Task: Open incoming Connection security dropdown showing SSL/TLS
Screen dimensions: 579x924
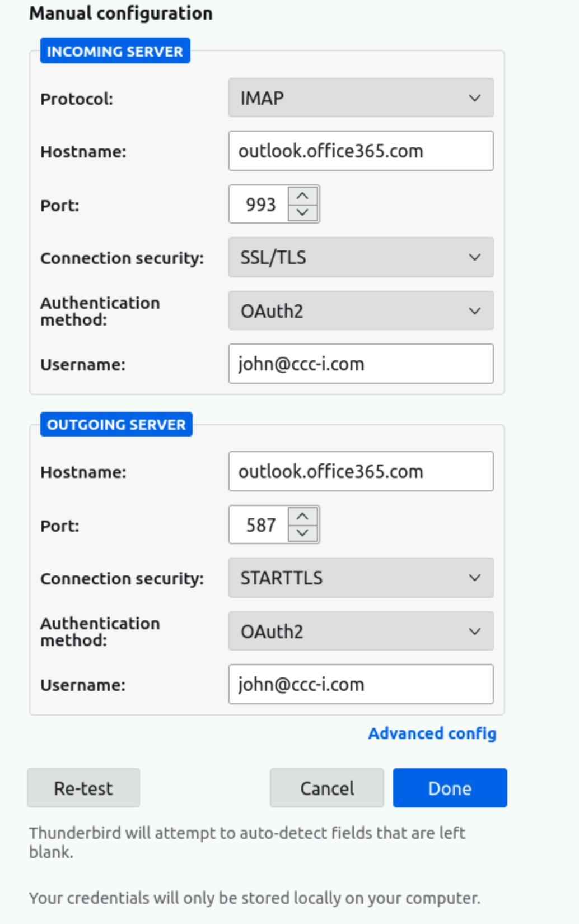Action: click(361, 258)
